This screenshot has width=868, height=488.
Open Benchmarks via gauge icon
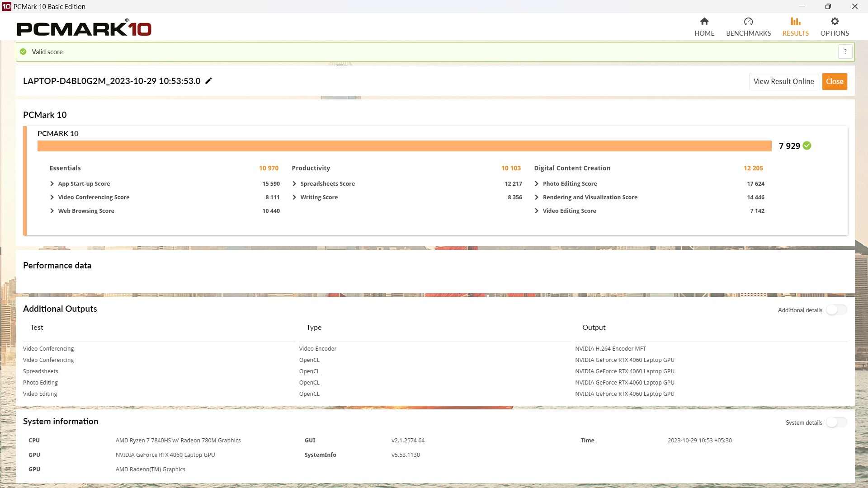point(748,21)
